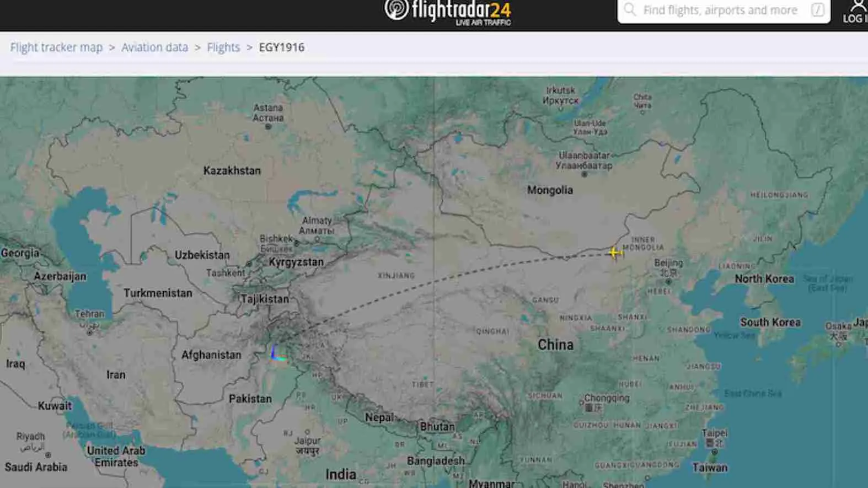Click the colored flight origin marker near Pakistan

click(278, 352)
